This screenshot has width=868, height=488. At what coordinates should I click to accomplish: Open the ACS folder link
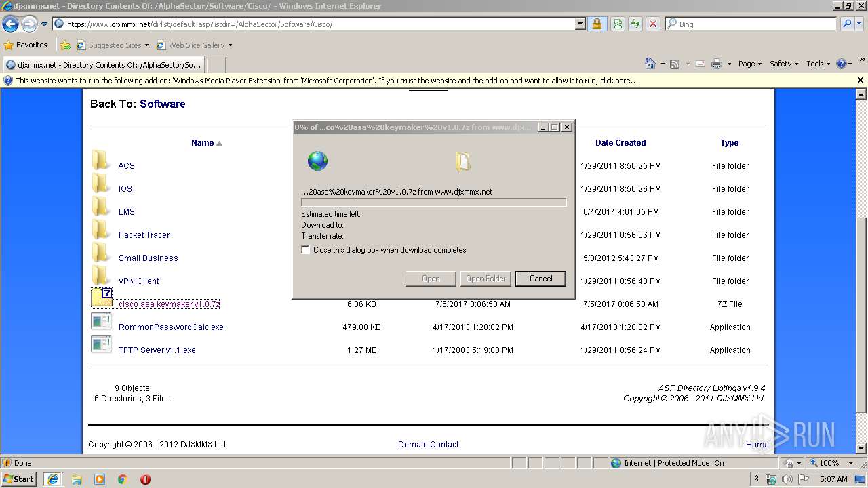tap(126, 166)
